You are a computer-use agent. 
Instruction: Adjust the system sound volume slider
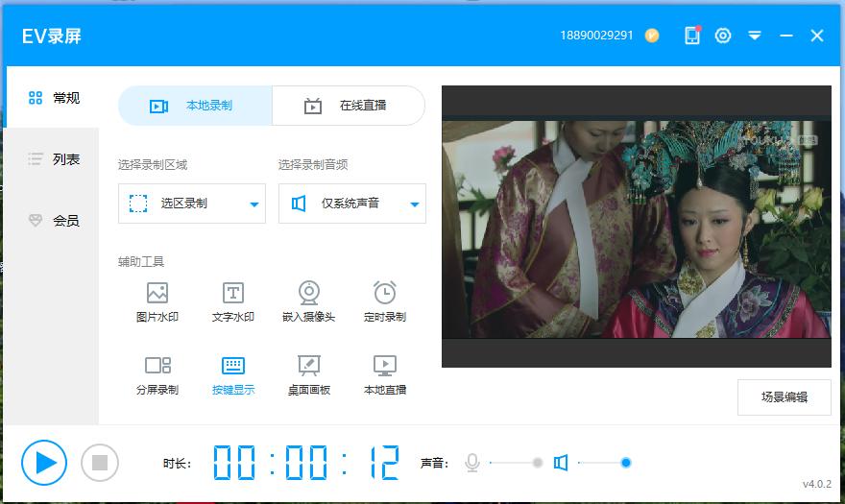[x=605, y=463]
